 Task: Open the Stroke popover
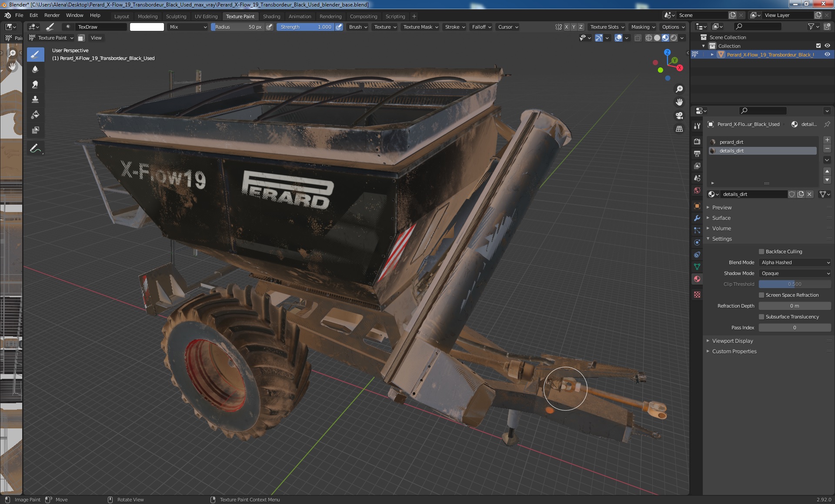(455, 27)
